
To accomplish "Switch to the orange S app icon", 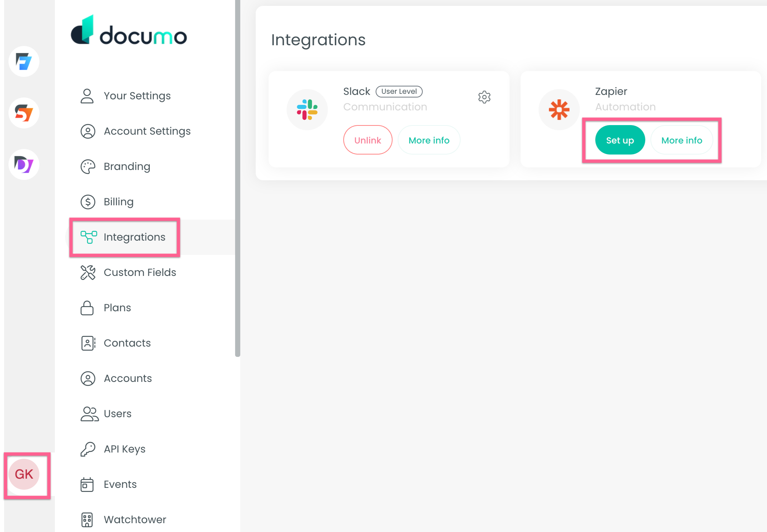I will (x=24, y=113).
